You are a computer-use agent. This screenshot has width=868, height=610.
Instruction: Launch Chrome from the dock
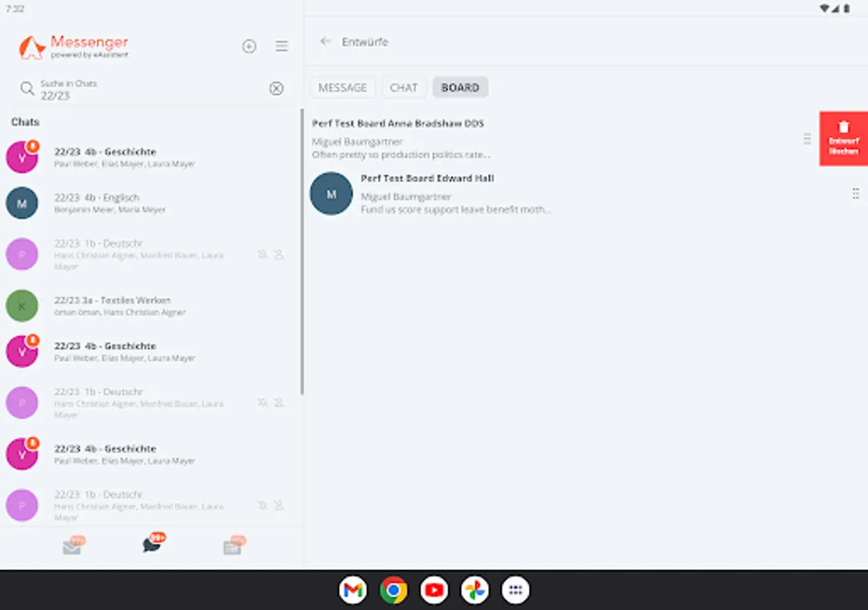click(x=393, y=590)
